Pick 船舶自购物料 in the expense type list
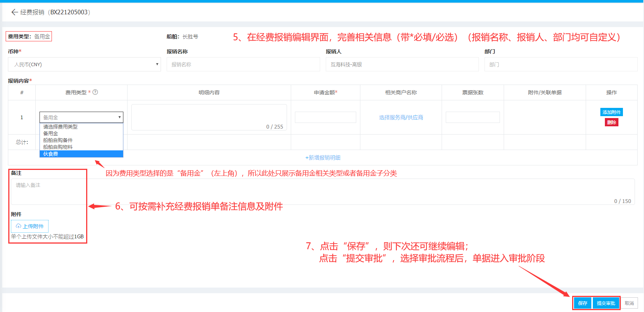Image resolution: width=644 pixels, height=312 pixels. click(81, 147)
